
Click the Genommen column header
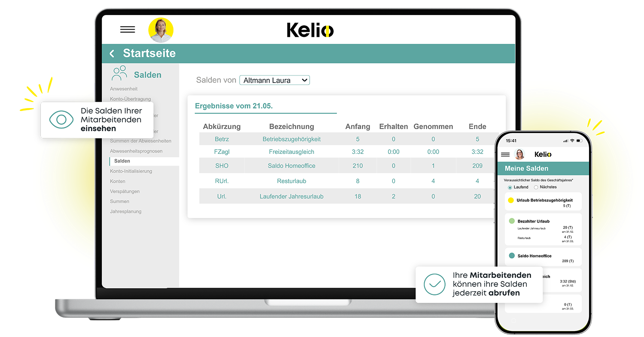pyautogui.click(x=433, y=126)
